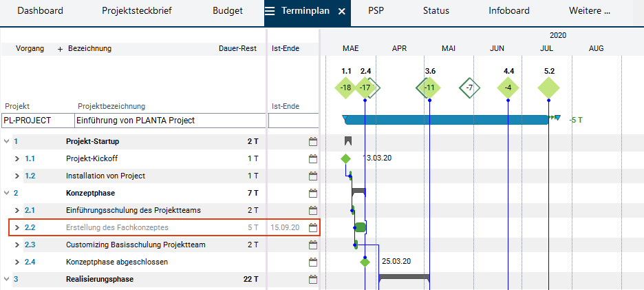
Task: Select milestone 3.6 diamond showing -11
Action: point(429,87)
